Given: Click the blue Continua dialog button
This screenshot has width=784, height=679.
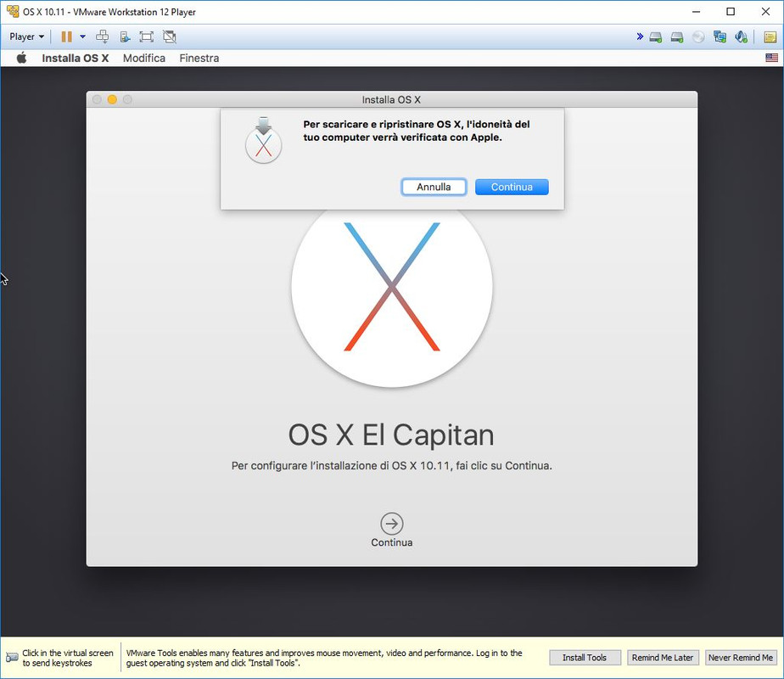Looking at the screenshot, I should pos(512,187).
